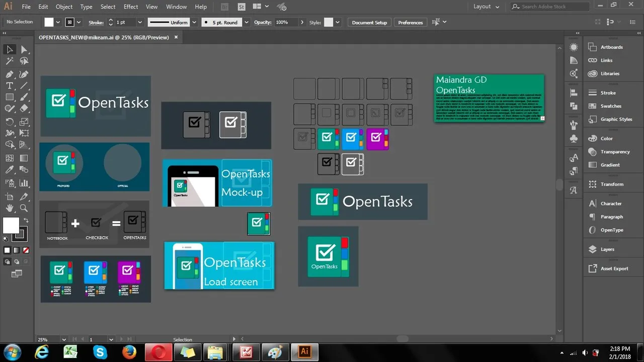Screen dimensions: 644x362
Task: Open the Adobe Stock (St) icon
Action: [x=242, y=7]
